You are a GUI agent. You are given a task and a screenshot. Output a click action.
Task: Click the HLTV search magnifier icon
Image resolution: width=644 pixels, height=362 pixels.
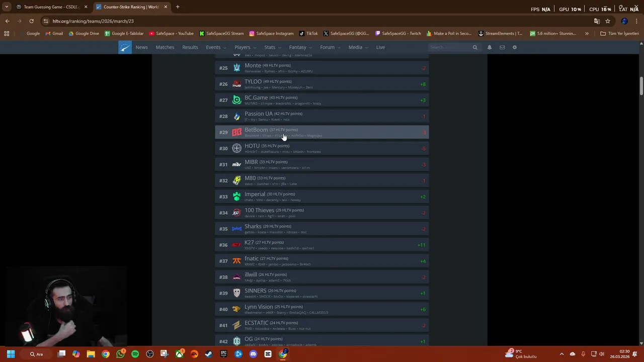pyautogui.click(x=474, y=47)
